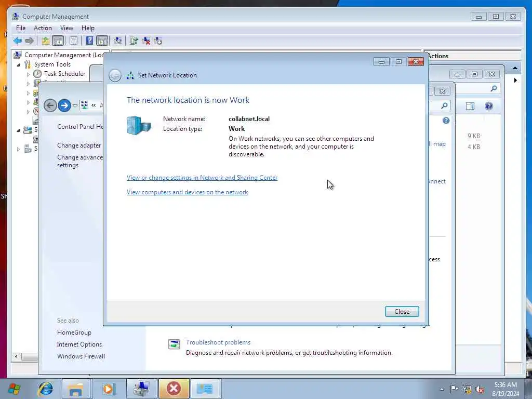Open the Windows Firewall link
The image size is (532, 399).
[81, 356]
